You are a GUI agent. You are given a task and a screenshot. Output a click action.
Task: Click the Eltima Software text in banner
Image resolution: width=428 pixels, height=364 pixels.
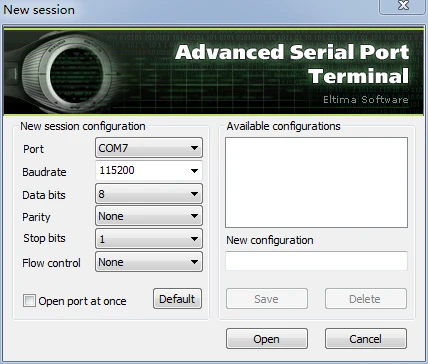(x=366, y=100)
